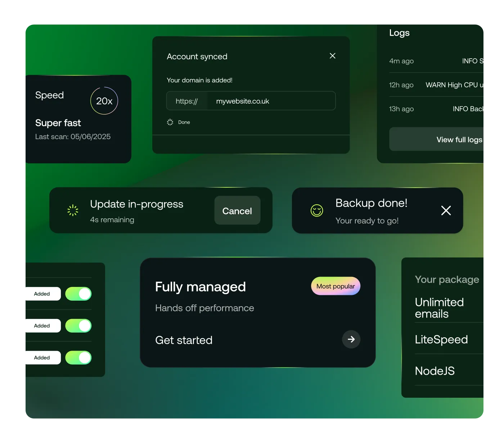The image size is (504, 429).
Task: Click the Get started link
Action: tap(184, 340)
